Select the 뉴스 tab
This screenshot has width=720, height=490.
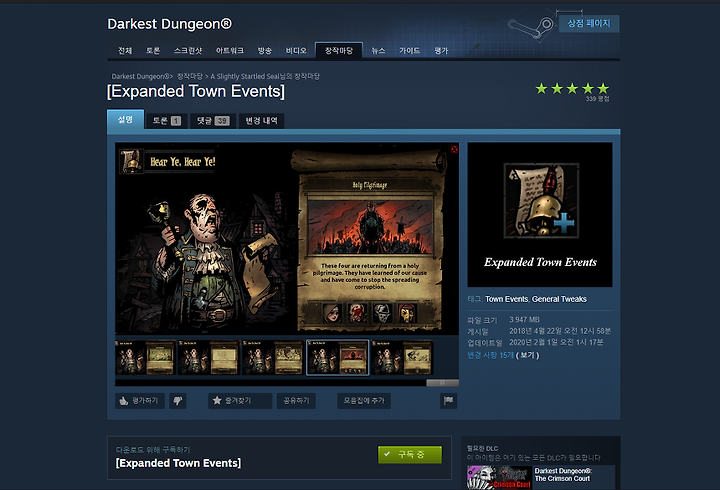[378, 51]
